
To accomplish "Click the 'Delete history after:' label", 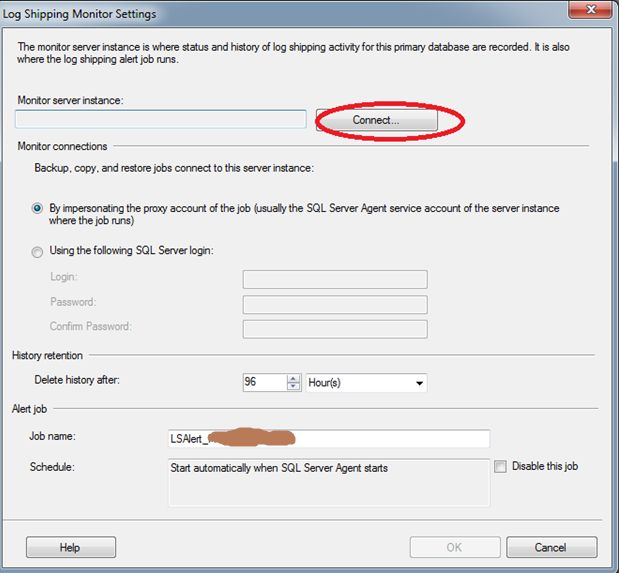I will pyautogui.click(x=77, y=380).
